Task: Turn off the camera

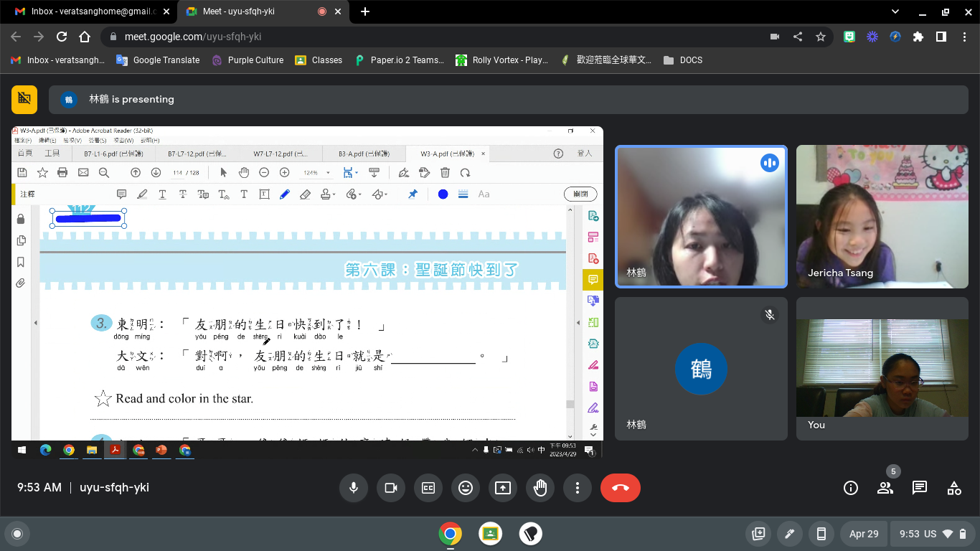Action: (x=391, y=488)
